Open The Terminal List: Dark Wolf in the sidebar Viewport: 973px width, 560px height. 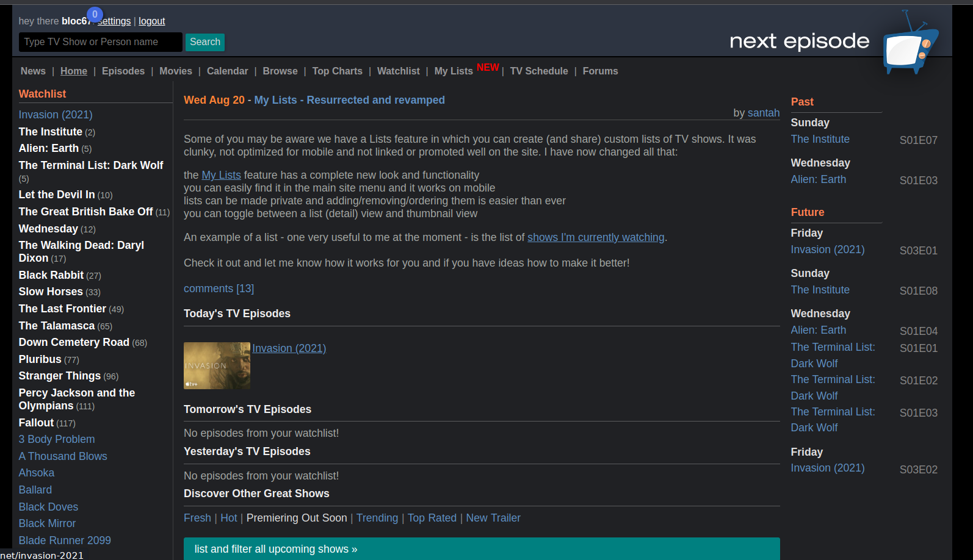click(x=91, y=165)
